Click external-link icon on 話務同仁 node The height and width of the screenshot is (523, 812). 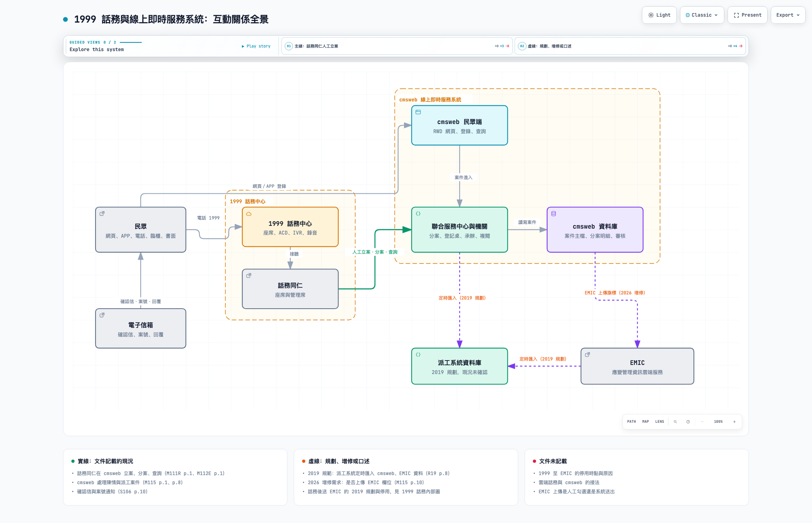pos(249,275)
